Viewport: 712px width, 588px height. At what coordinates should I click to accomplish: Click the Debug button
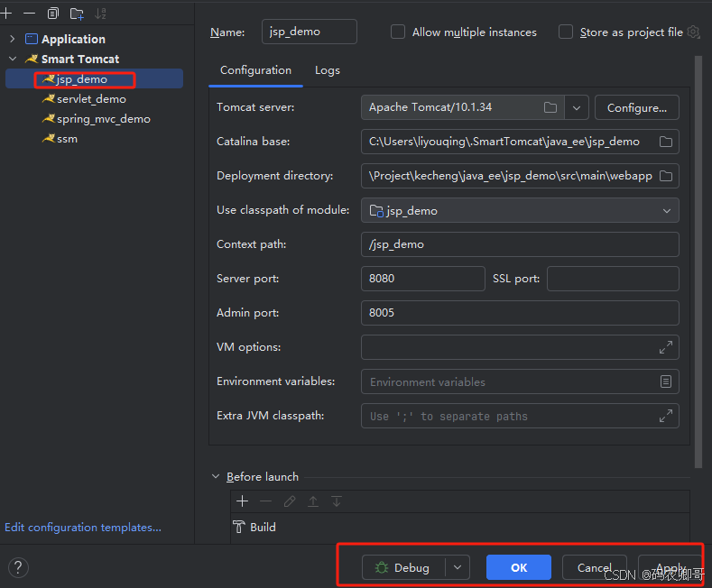point(403,567)
